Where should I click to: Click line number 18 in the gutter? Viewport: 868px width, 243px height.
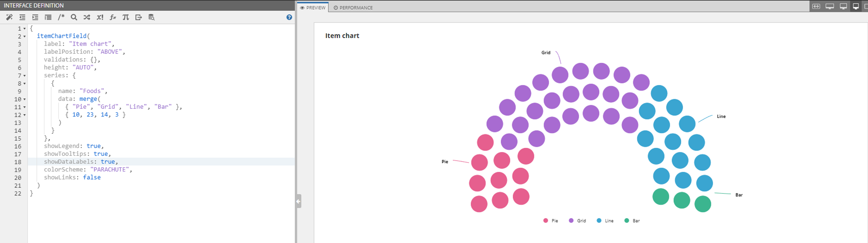[18, 162]
